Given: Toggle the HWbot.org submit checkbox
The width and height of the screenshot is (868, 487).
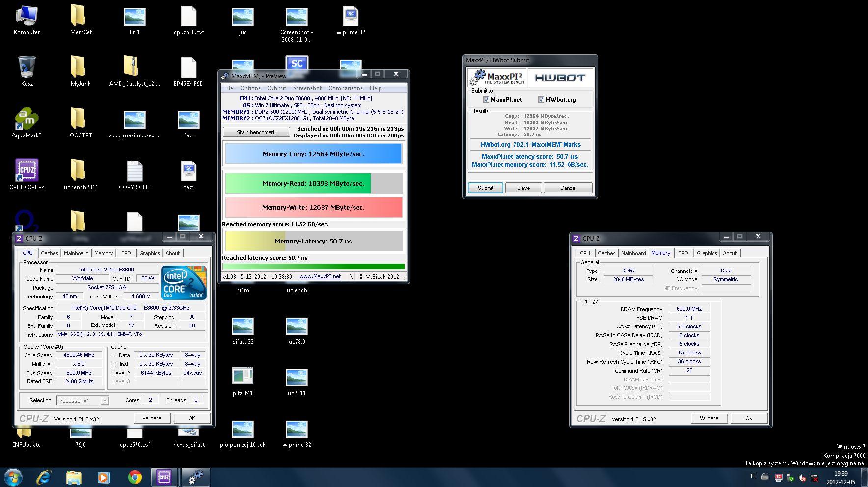Looking at the screenshot, I should 541,100.
